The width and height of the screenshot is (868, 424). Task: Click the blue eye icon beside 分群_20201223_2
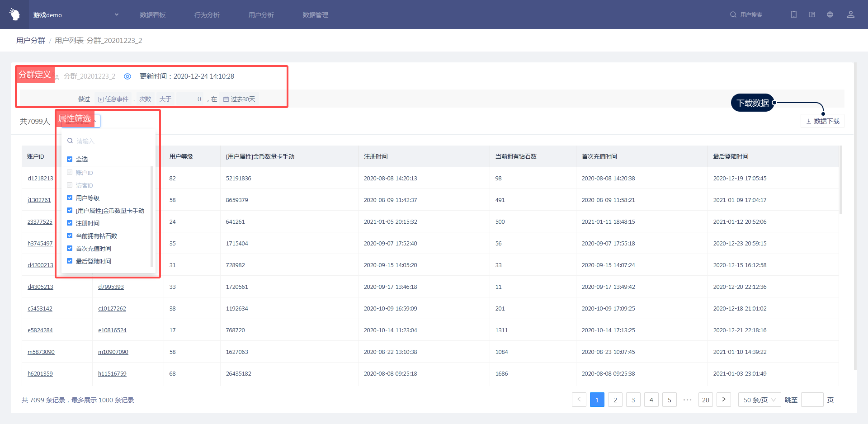click(127, 76)
